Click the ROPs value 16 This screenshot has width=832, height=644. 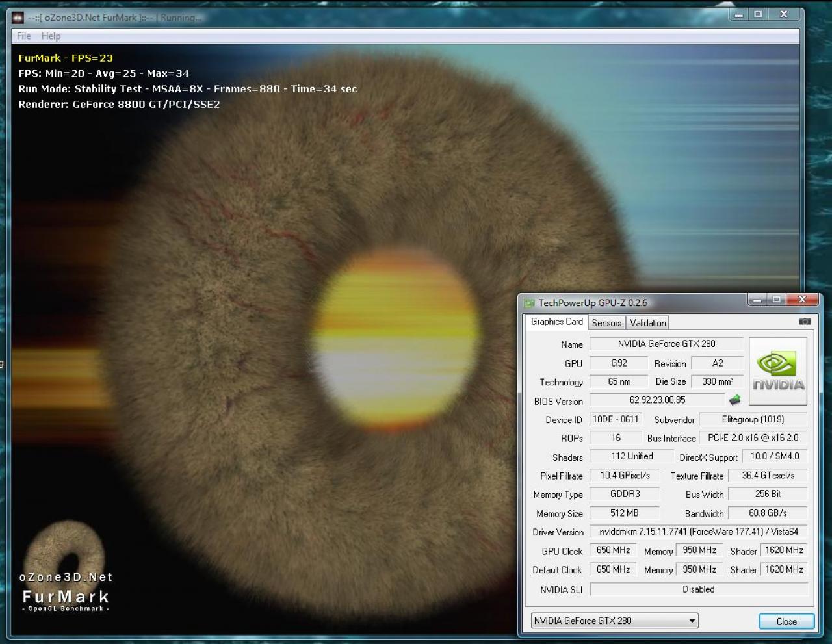point(616,438)
